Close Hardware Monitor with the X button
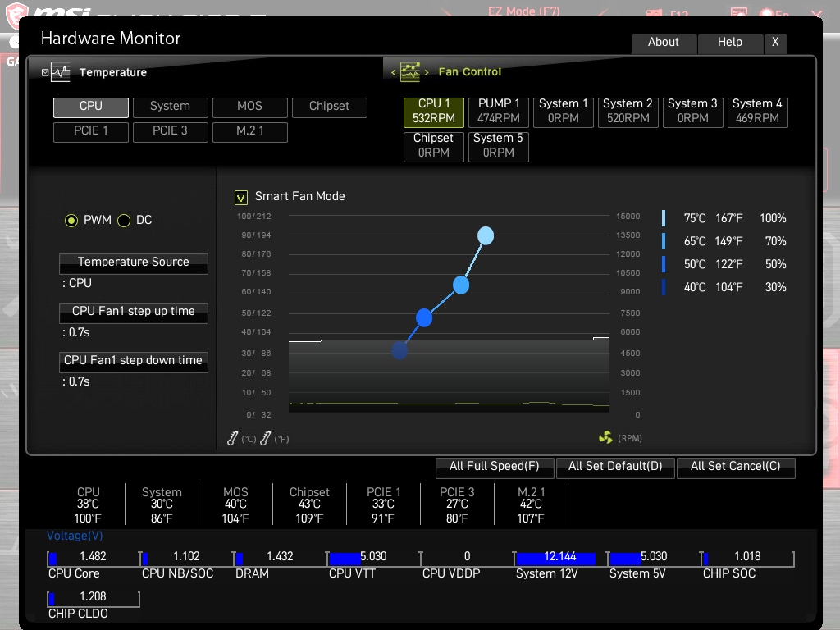 point(775,43)
